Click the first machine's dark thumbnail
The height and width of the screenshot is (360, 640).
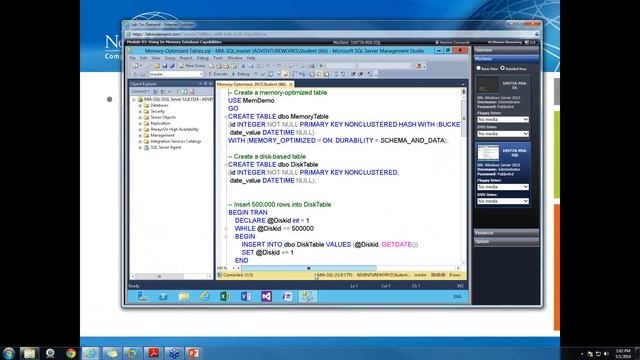[x=488, y=85]
